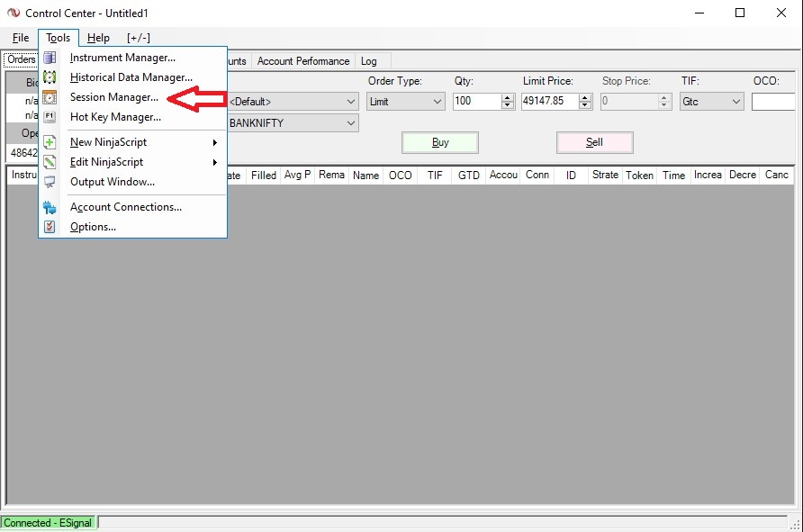This screenshot has height=532, width=803.
Task: Switch to the Orders tab
Action: point(21,59)
